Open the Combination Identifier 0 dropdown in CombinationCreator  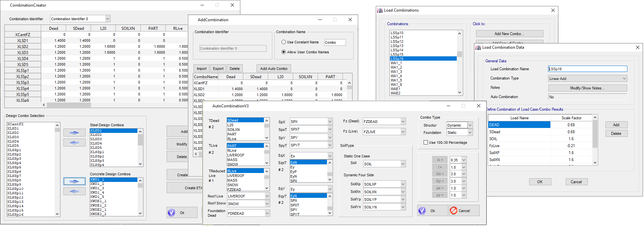coord(107,19)
